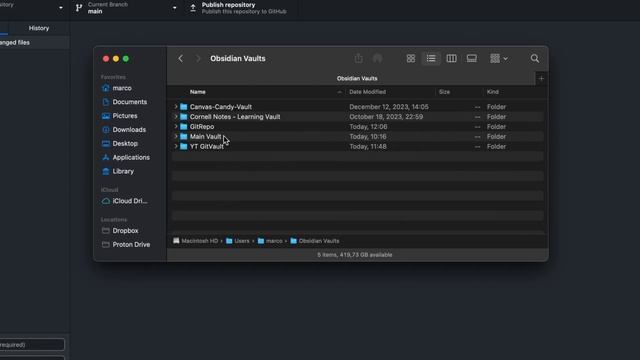The width and height of the screenshot is (640, 360).
Task: Open the repository dropdown arrow
Action: pyautogui.click(x=60, y=8)
